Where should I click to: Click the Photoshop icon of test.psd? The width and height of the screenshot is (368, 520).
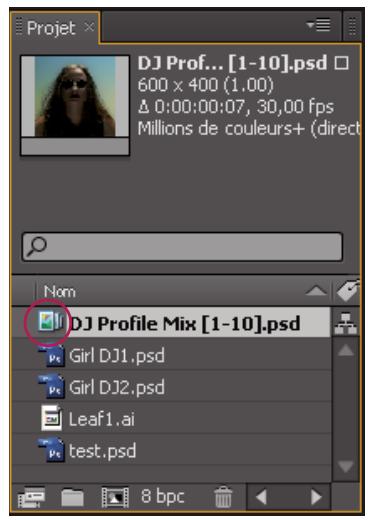[51, 450]
